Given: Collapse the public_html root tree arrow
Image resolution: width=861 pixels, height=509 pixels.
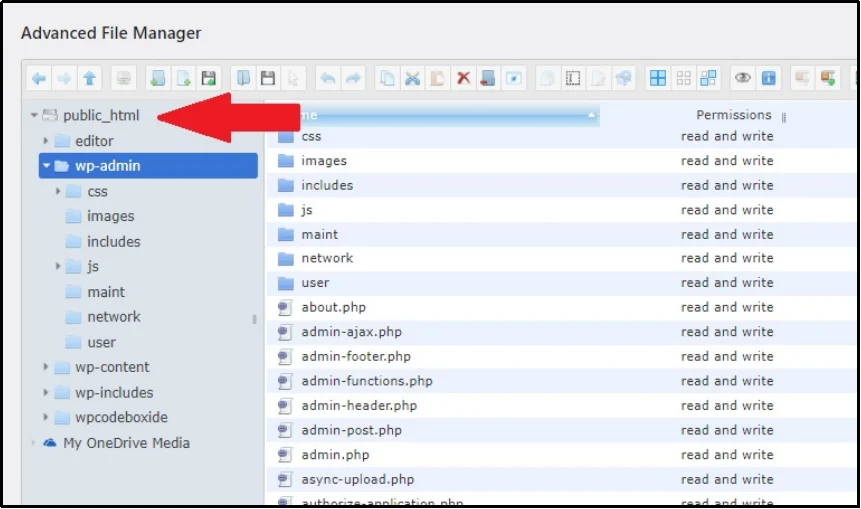Looking at the screenshot, I should 34,115.
